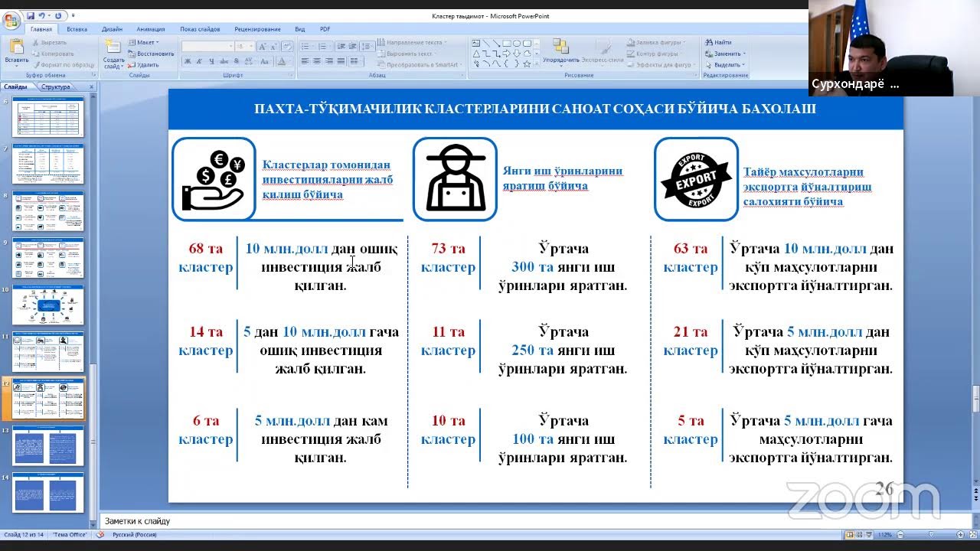Open the font color dropdown arrow

(x=290, y=61)
